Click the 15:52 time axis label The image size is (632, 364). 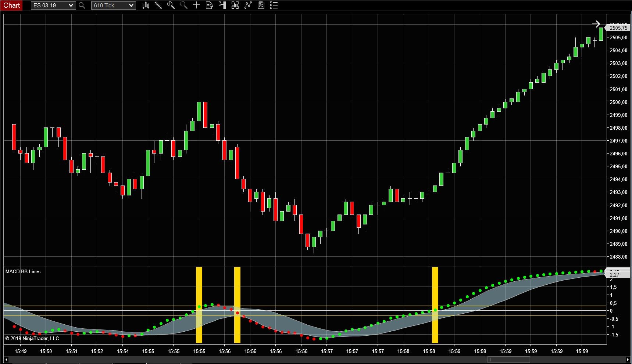[97, 351]
